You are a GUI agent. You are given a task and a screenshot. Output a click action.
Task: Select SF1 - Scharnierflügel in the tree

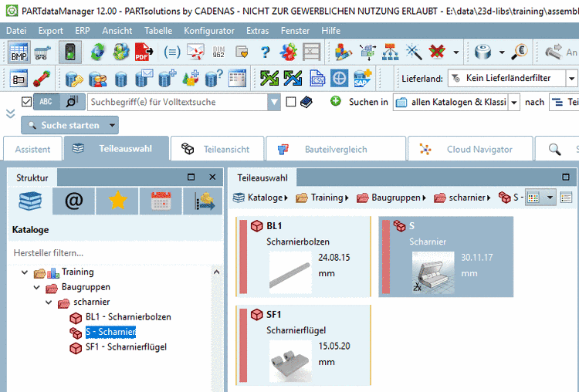coord(126,347)
